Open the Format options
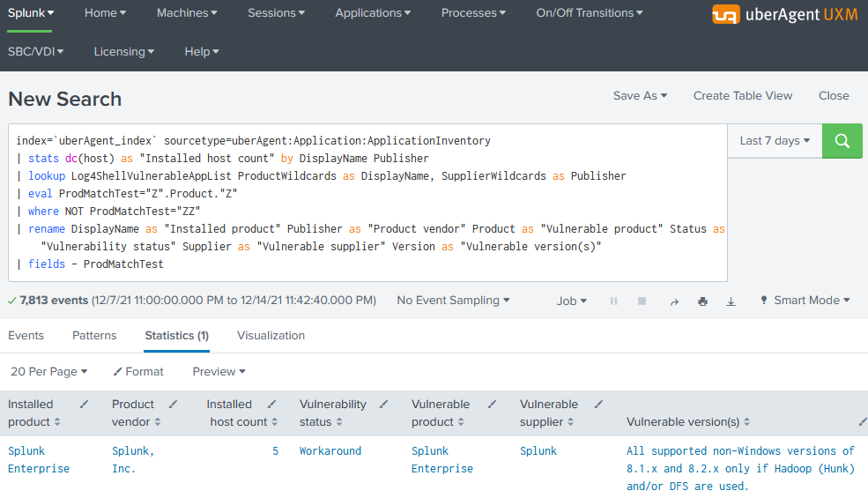This screenshot has width=868, height=498. [x=138, y=372]
